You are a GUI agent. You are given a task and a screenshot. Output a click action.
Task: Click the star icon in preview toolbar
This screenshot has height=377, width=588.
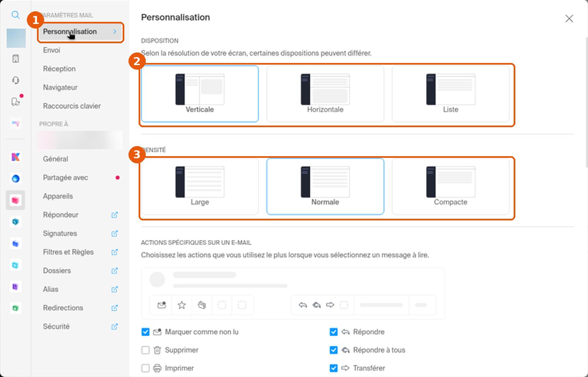(x=181, y=305)
